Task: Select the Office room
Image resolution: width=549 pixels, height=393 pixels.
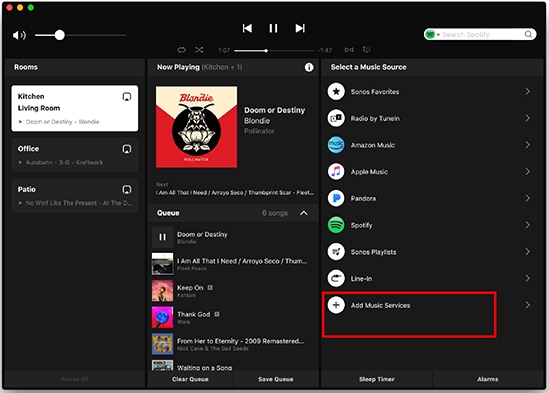Action: (x=75, y=155)
